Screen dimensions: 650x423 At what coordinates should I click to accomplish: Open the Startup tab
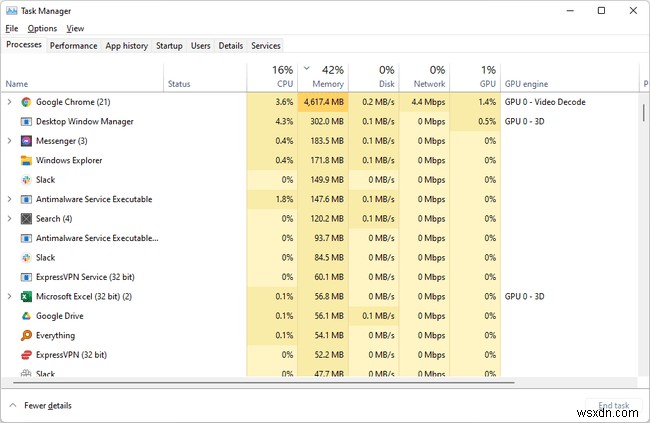pos(169,45)
